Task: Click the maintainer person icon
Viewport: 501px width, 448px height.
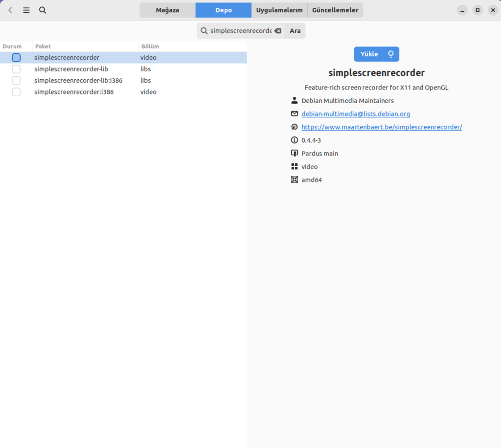Action: [294, 101]
